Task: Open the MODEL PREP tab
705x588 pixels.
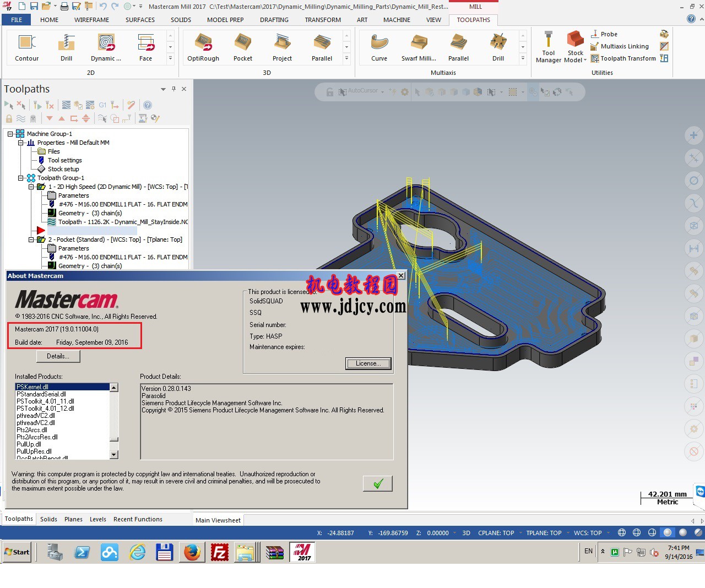Action: tap(225, 20)
